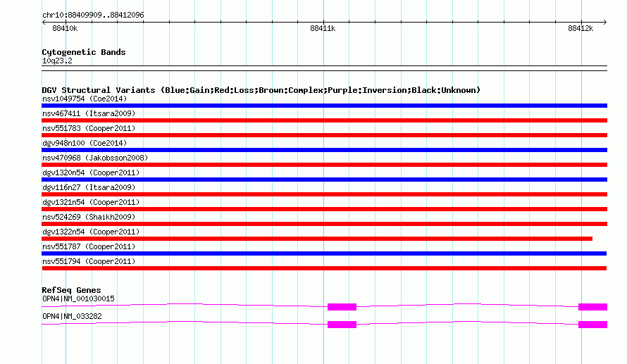Click the ruler's left arrowhead
Image resolution: width=627 pixels, height=364 pixels.
pos(44,23)
